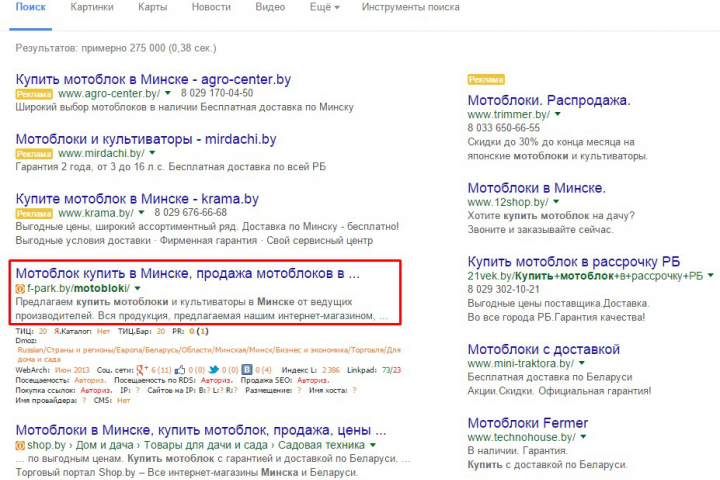The image size is (720, 480).
Task: Click PR value '0 (1)'
Action: pyautogui.click(x=199, y=331)
